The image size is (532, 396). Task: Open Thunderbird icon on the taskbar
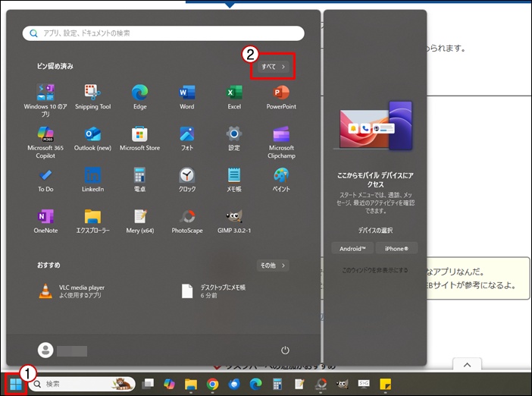tap(234, 384)
